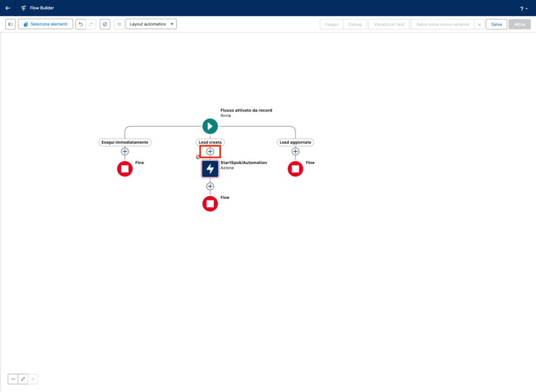
Task: Add element under Lead creata
Action: pos(210,151)
